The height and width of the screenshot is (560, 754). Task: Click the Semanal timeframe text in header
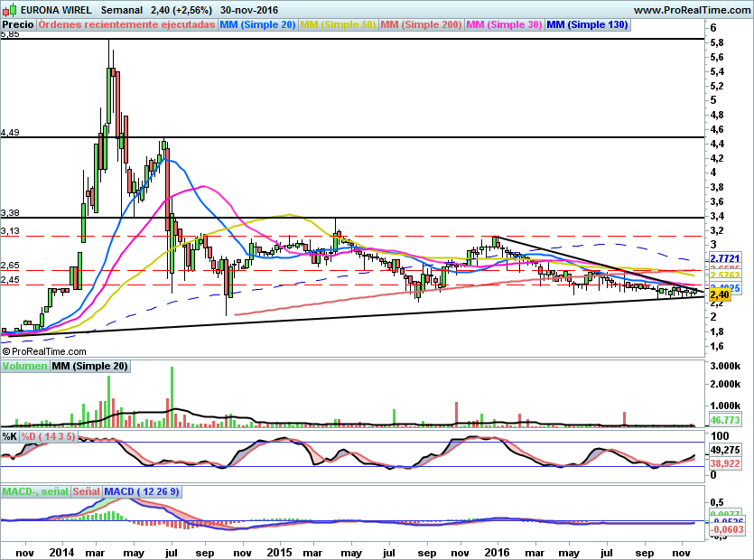click(122, 10)
